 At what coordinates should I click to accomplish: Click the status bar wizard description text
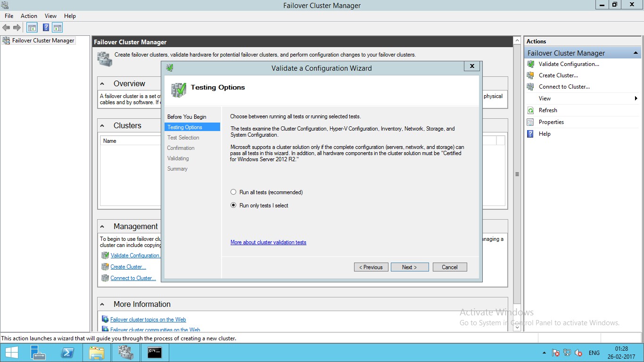(119, 338)
